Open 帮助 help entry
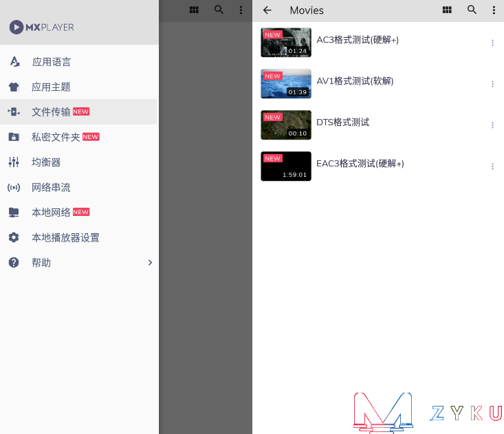504x434 pixels. (78, 262)
